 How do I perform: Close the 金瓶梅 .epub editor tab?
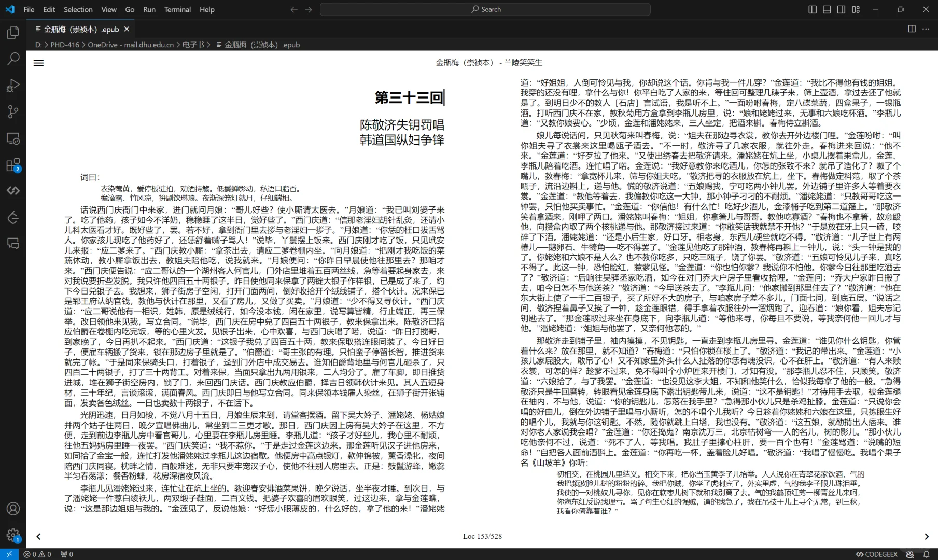127,29
